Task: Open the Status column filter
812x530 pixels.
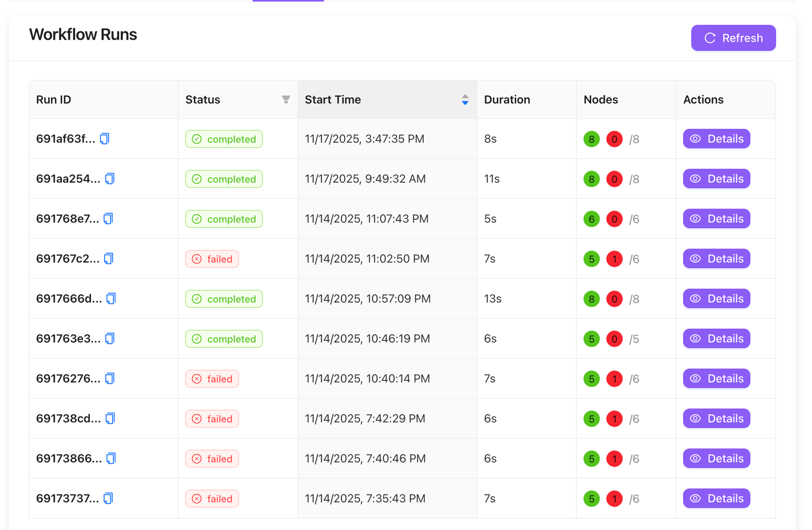Action: (286, 99)
